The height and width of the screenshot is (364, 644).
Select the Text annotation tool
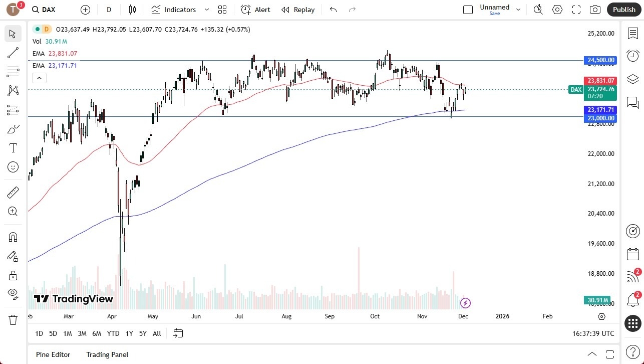(13, 147)
